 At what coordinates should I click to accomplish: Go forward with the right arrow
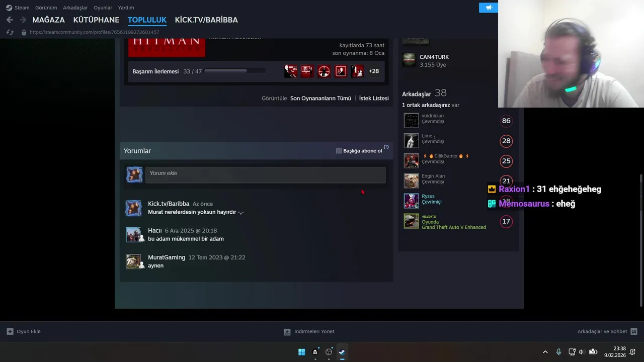pyautogui.click(x=23, y=20)
